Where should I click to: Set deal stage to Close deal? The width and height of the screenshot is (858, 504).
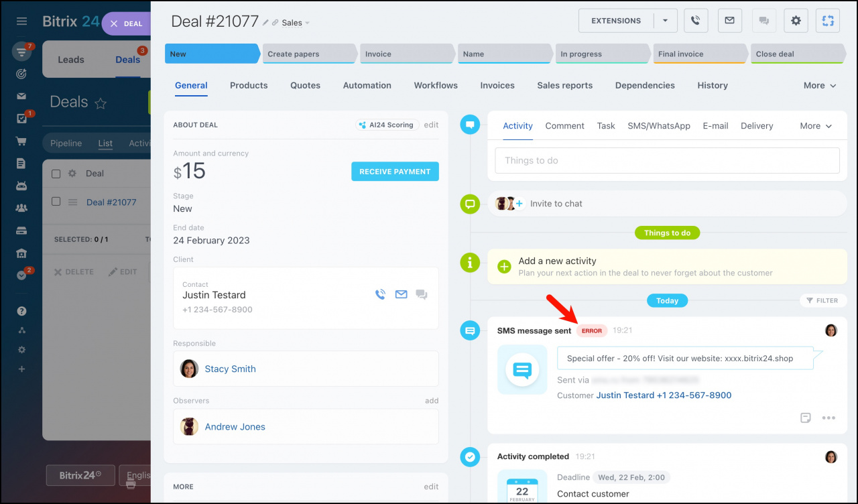(x=798, y=54)
